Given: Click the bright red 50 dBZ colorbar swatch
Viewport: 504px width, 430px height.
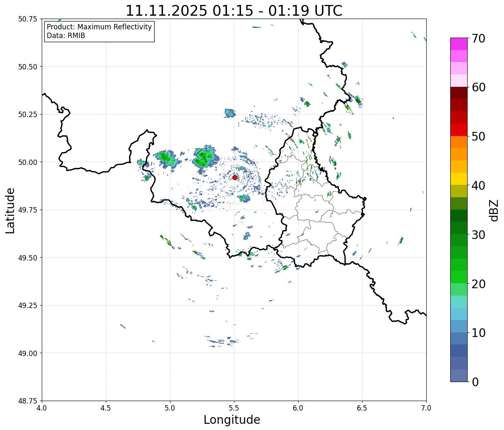Looking at the screenshot, I should click(x=459, y=130).
